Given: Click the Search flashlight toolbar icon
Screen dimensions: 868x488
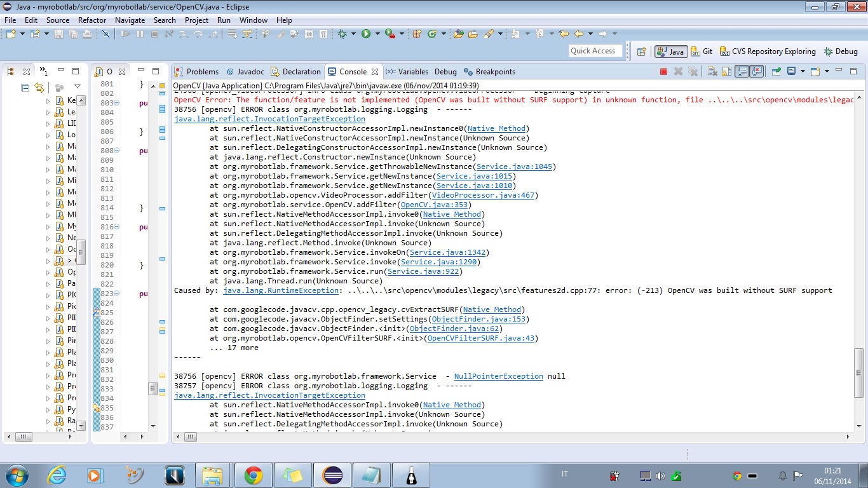Looking at the screenshot, I should (x=489, y=34).
